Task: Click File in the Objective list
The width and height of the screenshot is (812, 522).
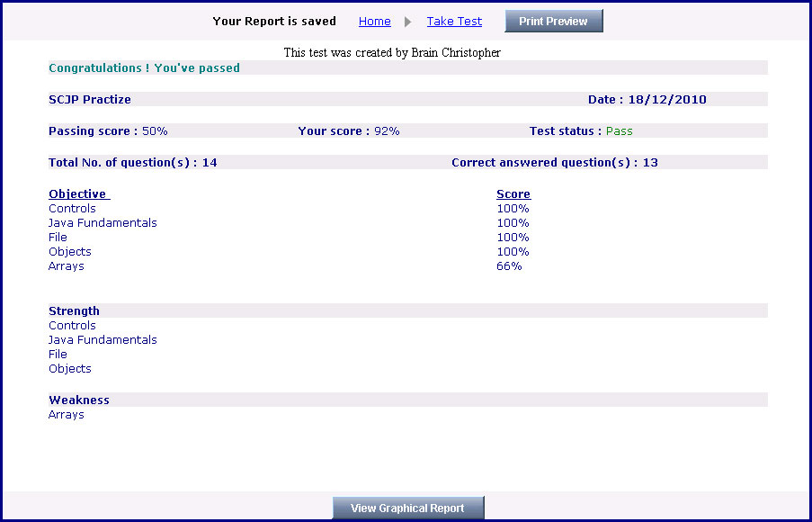Action: pos(58,238)
